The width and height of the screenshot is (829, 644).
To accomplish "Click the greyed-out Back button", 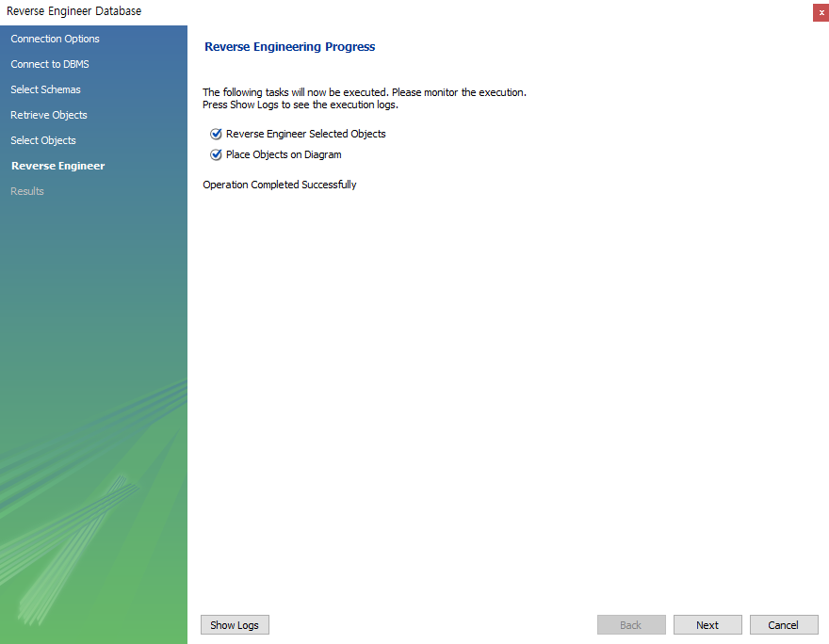I will 631,625.
